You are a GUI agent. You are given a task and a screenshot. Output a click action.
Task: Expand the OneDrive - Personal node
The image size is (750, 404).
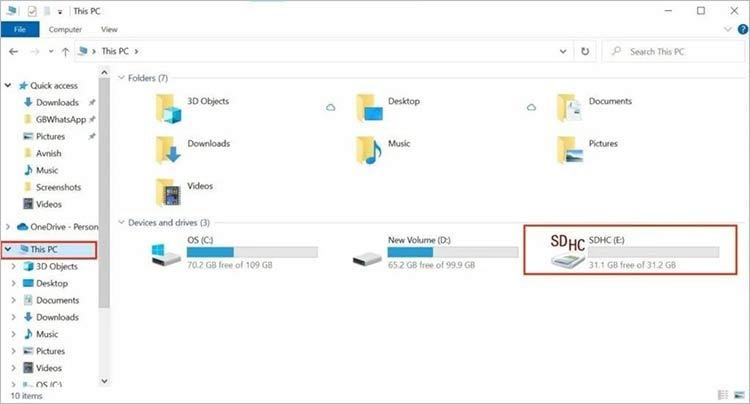[x=8, y=227]
